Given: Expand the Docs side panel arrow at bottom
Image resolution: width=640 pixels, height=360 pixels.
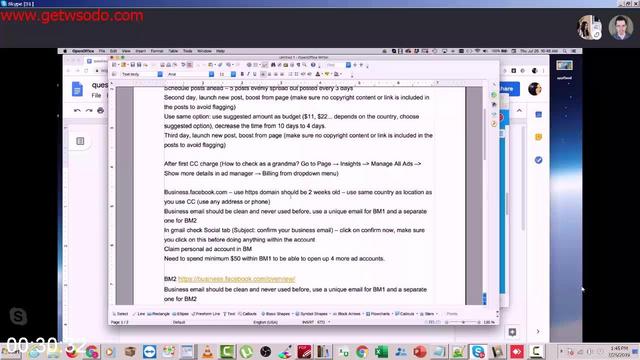Looking at the screenshot, I should pyautogui.click(x=538, y=331).
